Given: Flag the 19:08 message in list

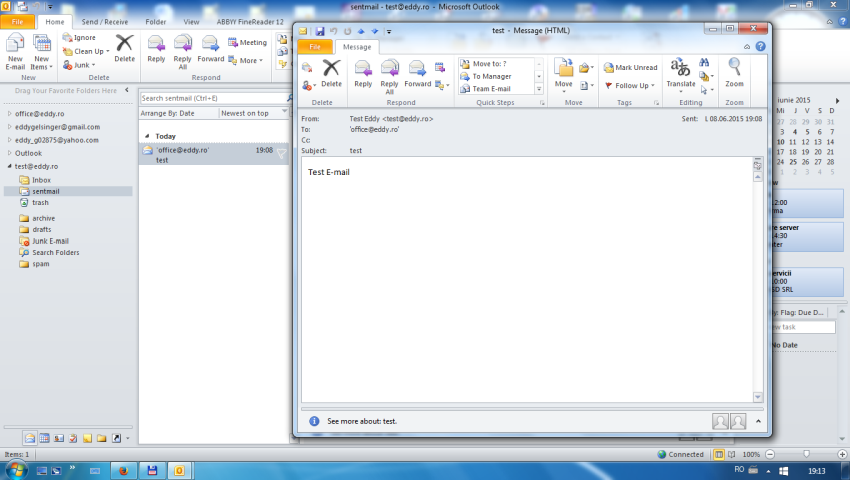Looking at the screenshot, I should click(282, 154).
